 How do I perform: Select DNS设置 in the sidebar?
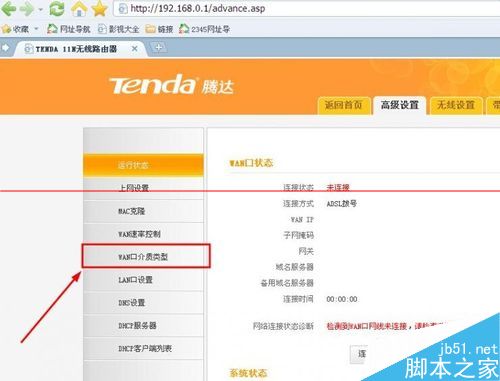click(x=143, y=303)
